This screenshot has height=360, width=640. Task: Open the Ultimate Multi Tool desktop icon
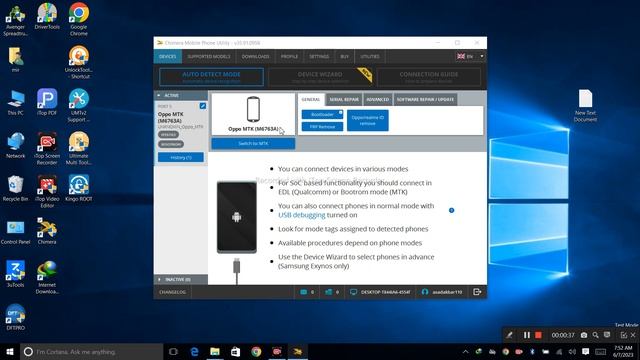78,149
